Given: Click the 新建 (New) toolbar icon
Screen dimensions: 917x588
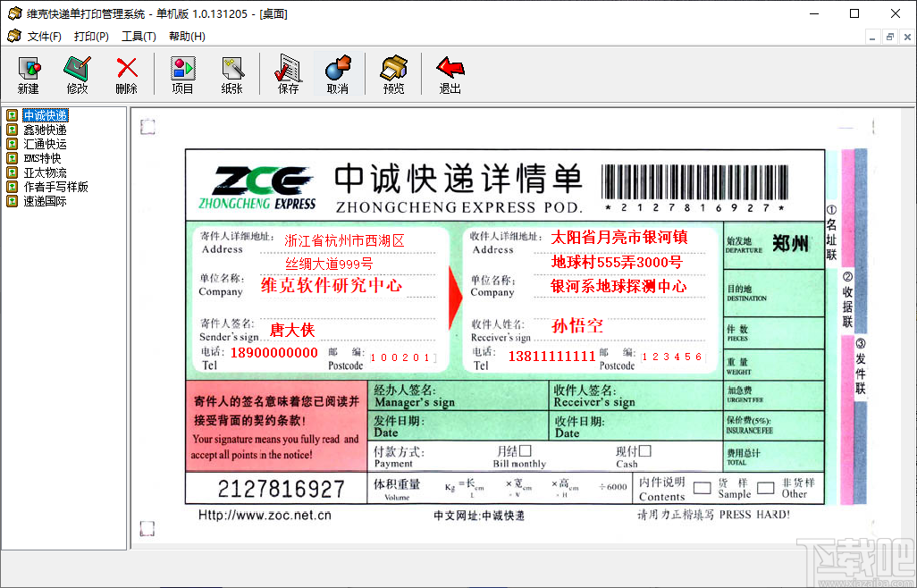Looking at the screenshot, I should click(28, 73).
